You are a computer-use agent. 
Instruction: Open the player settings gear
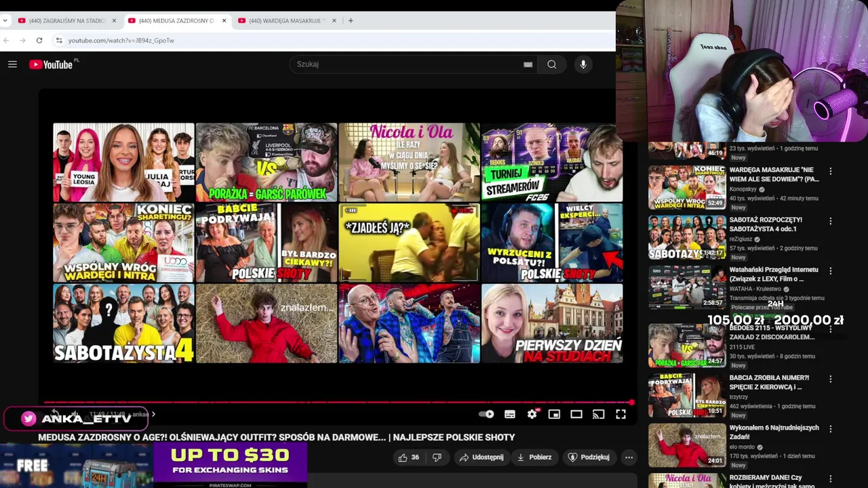click(x=532, y=414)
